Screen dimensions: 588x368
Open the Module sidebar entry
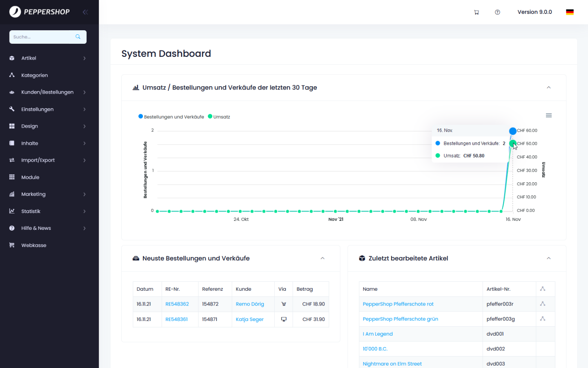click(30, 177)
